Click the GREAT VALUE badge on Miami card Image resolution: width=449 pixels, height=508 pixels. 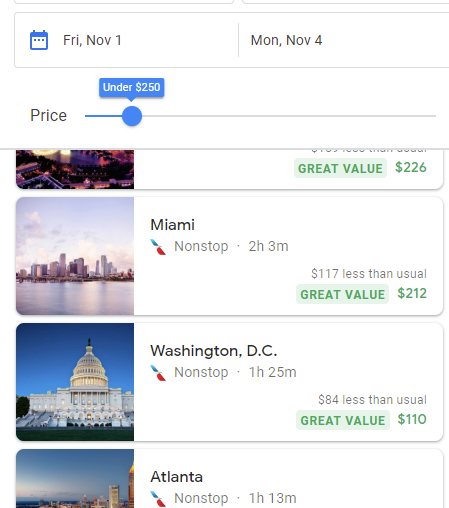point(342,294)
